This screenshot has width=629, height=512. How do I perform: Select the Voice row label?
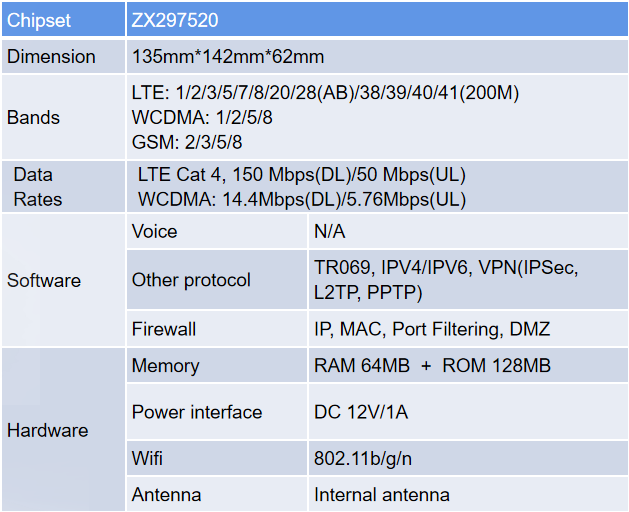pos(154,232)
